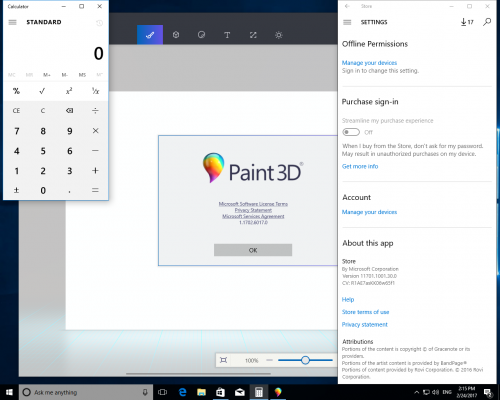Open Store downloads and updates (17)
This screenshot has height=400, width=500.
467,22
